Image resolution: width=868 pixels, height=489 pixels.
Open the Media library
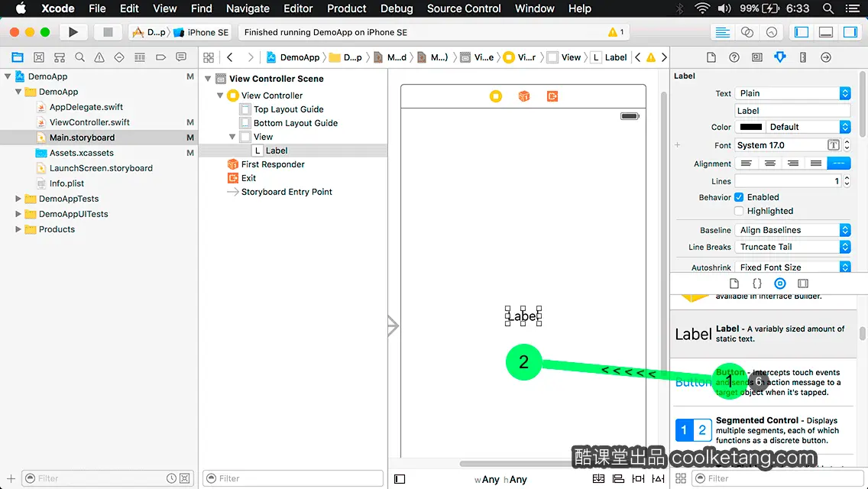coord(803,283)
